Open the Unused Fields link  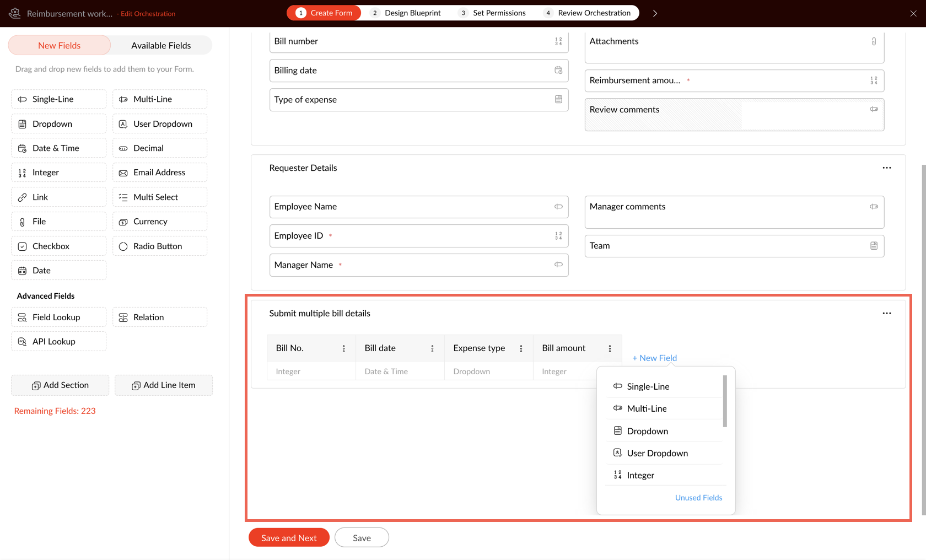pos(698,498)
